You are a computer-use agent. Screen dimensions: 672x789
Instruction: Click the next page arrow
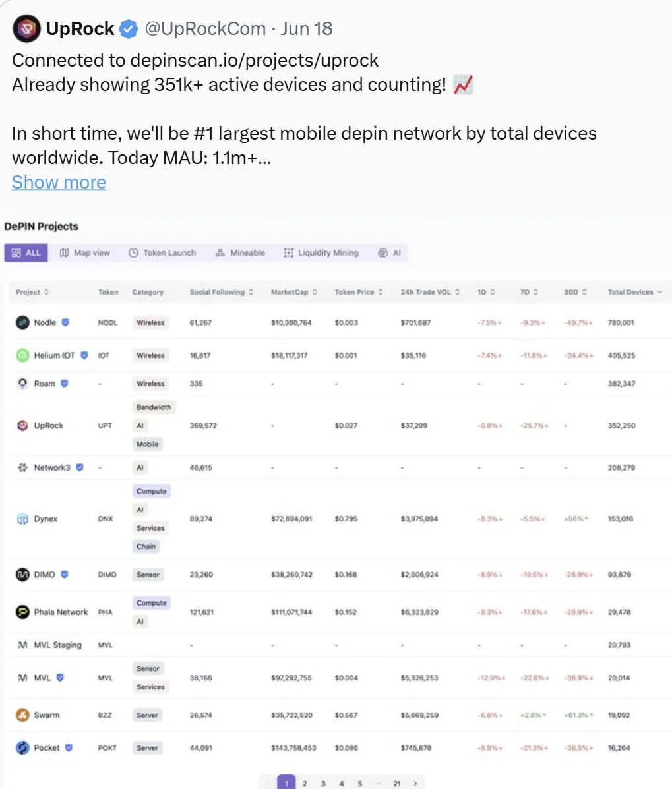(x=415, y=784)
